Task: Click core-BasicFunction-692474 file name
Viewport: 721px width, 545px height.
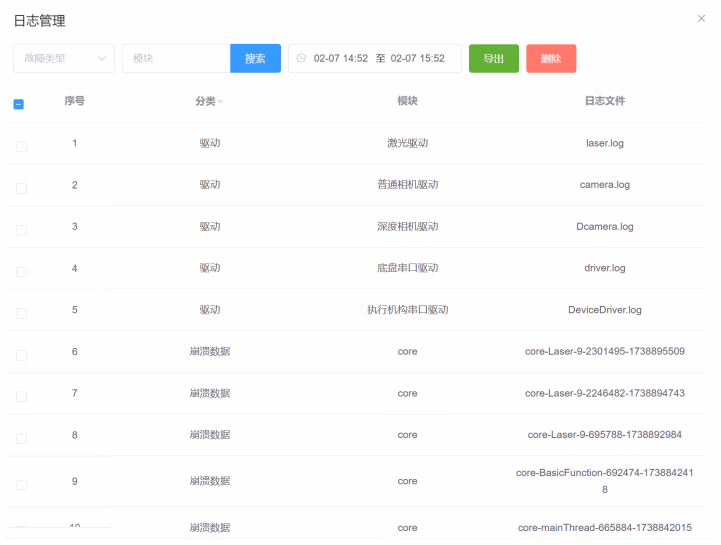Action: (x=605, y=481)
